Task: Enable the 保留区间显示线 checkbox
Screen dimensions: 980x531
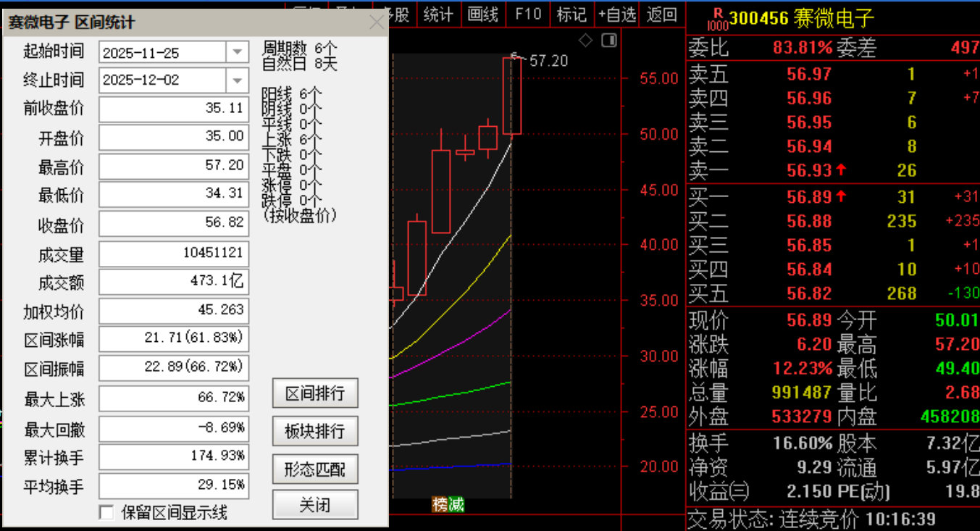Action: (x=106, y=513)
